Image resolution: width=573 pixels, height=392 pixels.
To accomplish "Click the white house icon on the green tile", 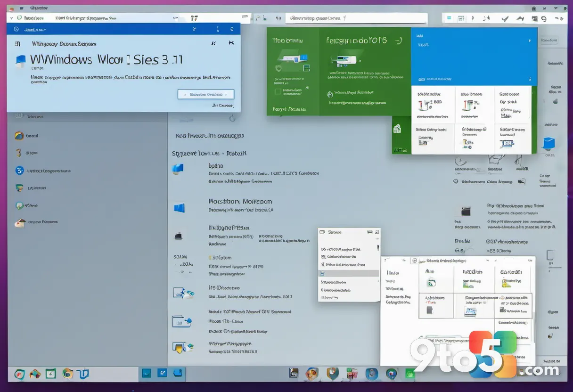I will click(x=398, y=129).
